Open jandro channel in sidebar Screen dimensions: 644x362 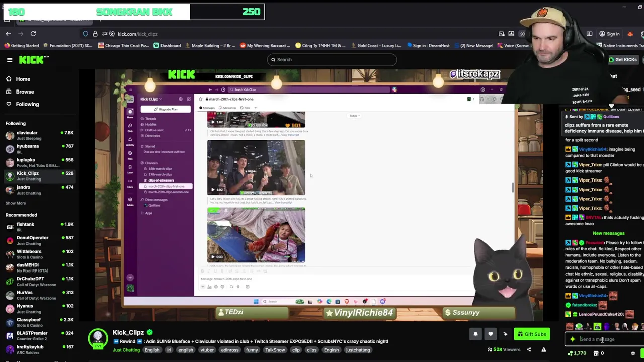[x=39, y=190]
